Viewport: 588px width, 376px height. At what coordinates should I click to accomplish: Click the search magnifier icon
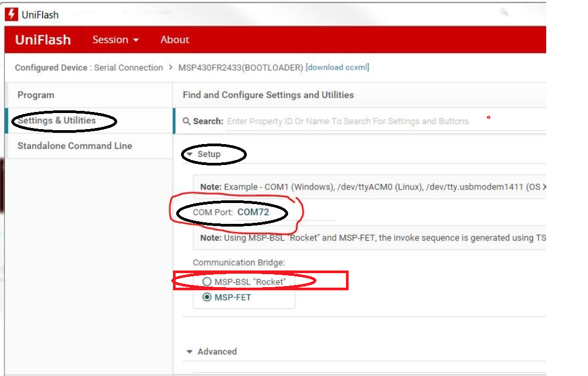186,121
